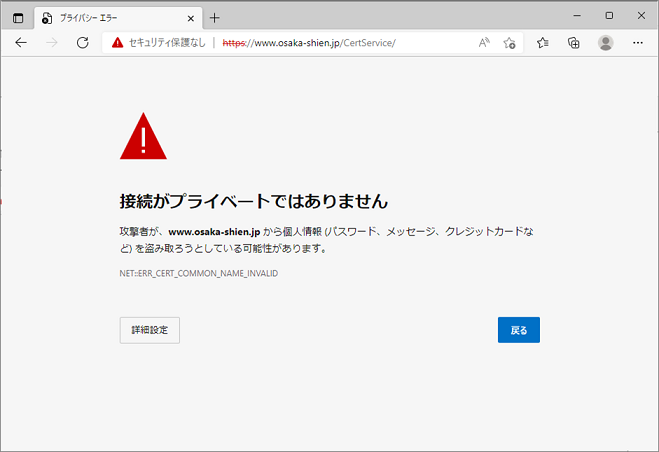Click the URL in the address bar
659x452 pixels.
click(309, 43)
